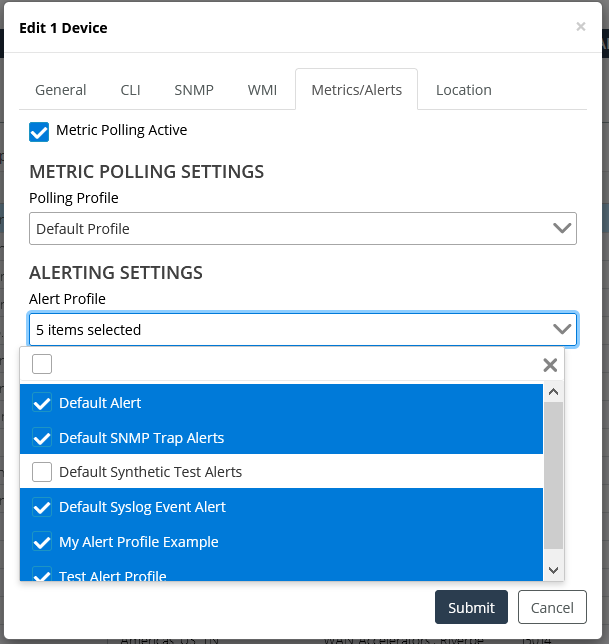The width and height of the screenshot is (609, 644).
Task: Close the Edit Device dialog with X
Action: click(x=580, y=27)
